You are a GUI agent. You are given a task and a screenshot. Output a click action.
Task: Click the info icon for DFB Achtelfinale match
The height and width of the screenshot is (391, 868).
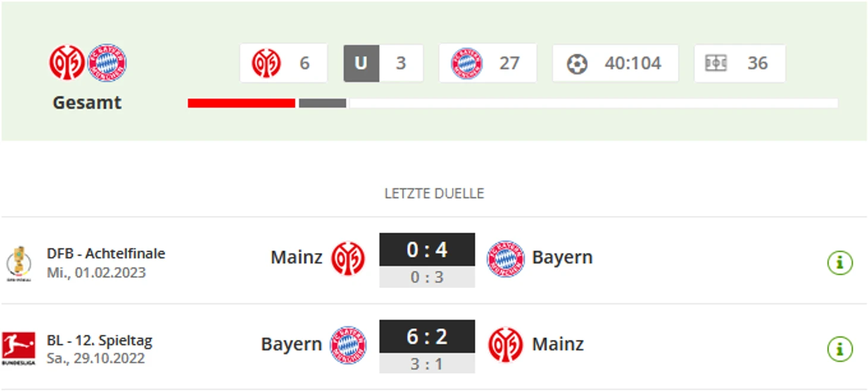(x=840, y=262)
